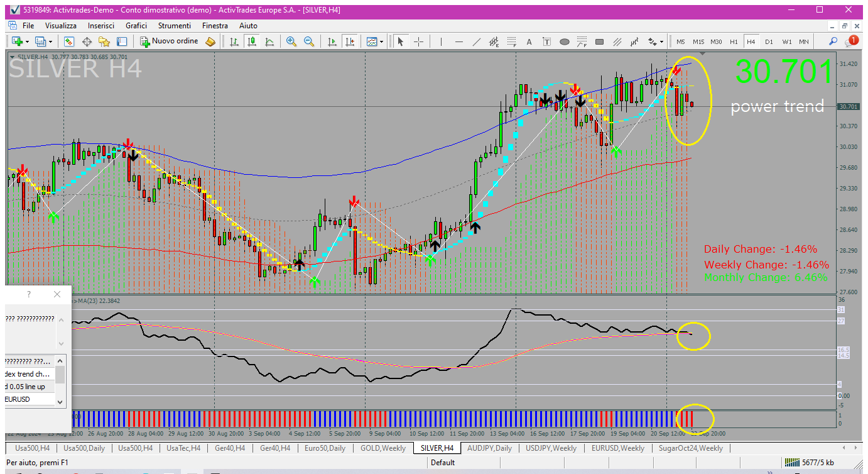Open the new chart icon

tap(16, 41)
